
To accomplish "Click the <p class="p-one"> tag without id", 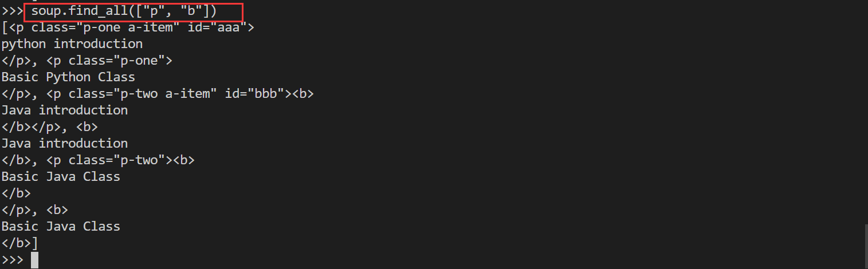I will tap(109, 61).
